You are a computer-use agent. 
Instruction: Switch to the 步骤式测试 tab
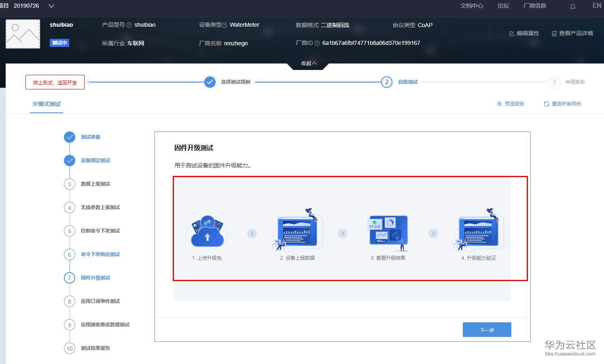[x=47, y=104]
